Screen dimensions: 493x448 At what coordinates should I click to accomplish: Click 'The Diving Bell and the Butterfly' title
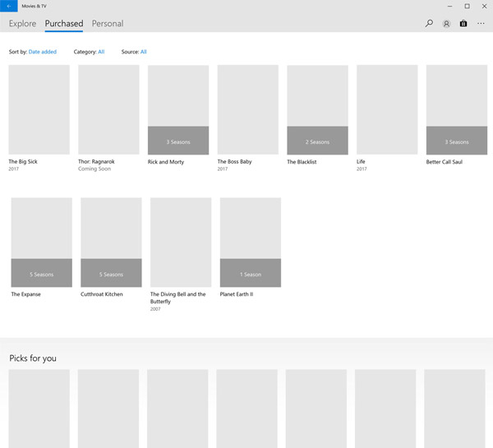[178, 298]
